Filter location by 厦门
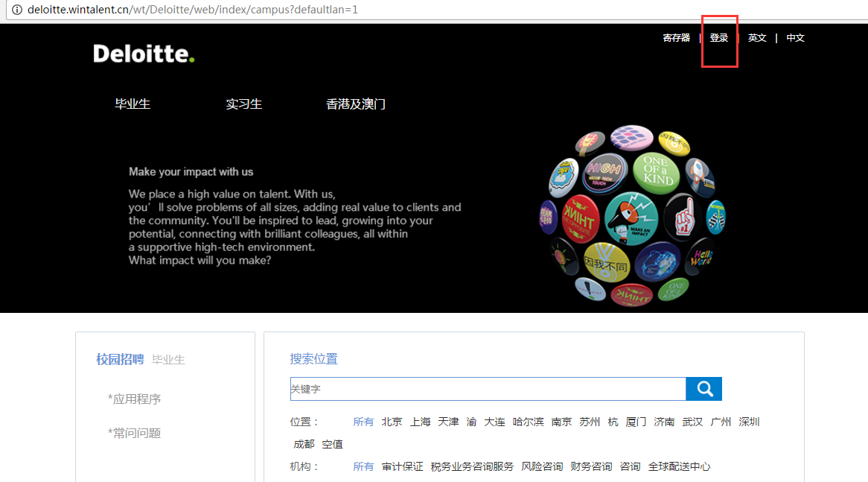868x482 pixels. pyautogui.click(x=636, y=422)
